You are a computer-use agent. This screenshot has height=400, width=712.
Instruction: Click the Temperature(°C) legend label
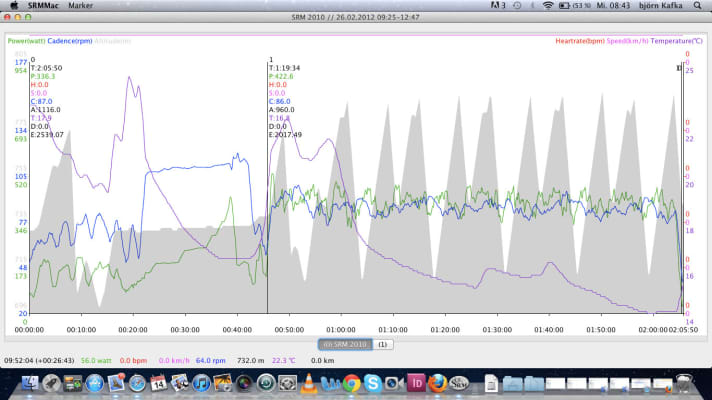pyautogui.click(x=676, y=41)
